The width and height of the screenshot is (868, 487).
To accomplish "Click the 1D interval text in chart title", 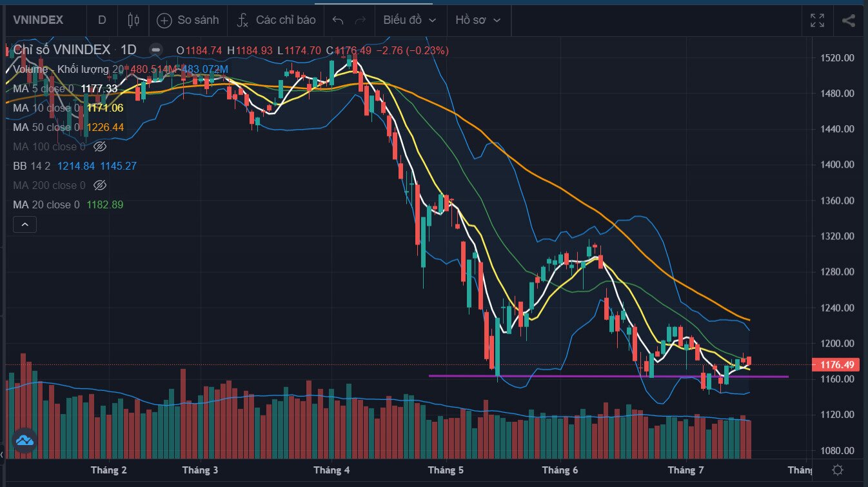I will click(129, 50).
